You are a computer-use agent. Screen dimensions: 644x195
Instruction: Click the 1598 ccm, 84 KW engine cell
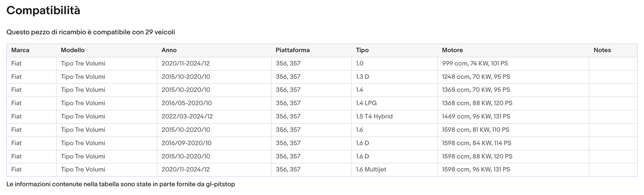click(476, 143)
